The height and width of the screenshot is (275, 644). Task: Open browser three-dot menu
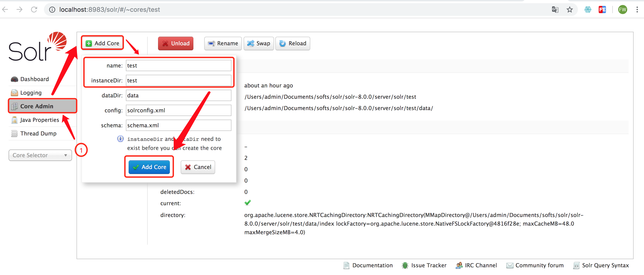(637, 10)
